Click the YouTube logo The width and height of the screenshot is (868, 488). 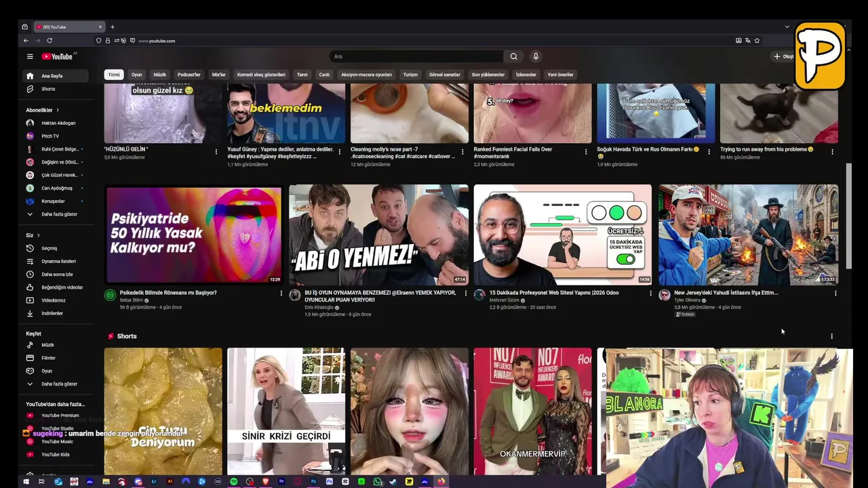(57, 56)
